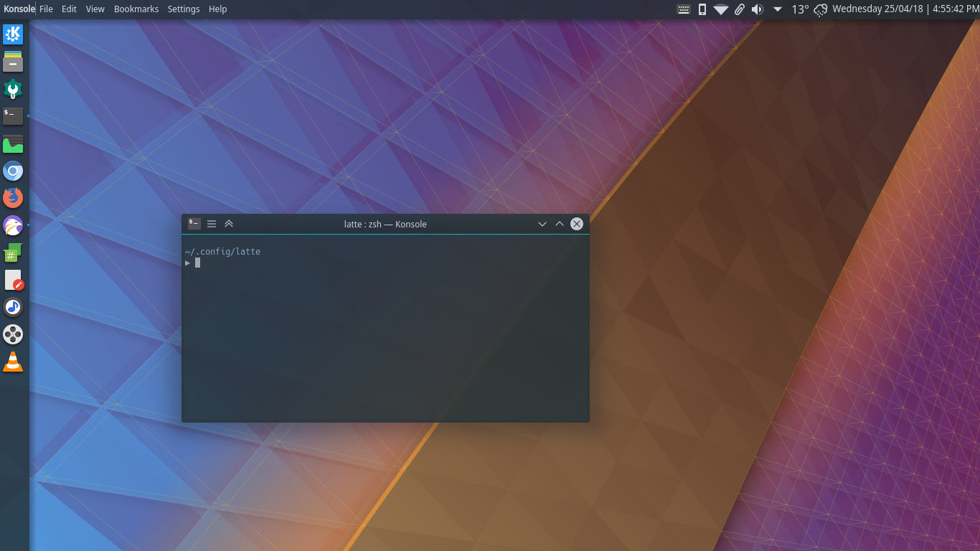
Task: Click the Konsole application name in top panel
Action: point(19,9)
